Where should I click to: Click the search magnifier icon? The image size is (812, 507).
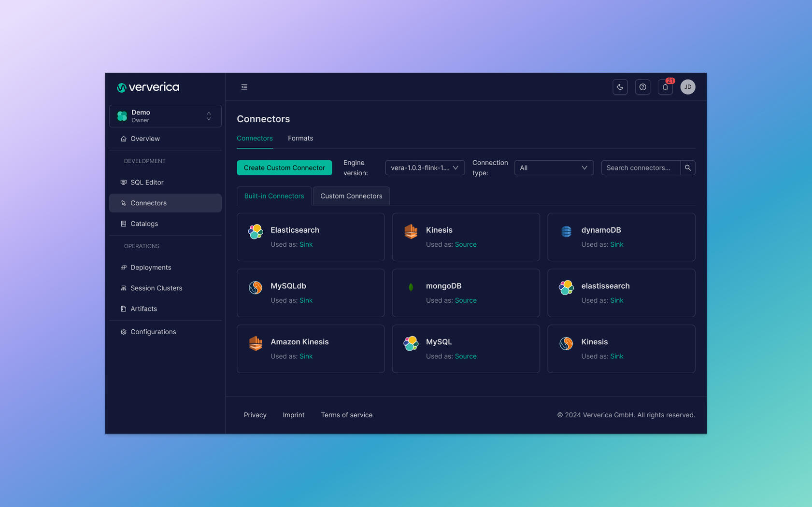pos(687,168)
